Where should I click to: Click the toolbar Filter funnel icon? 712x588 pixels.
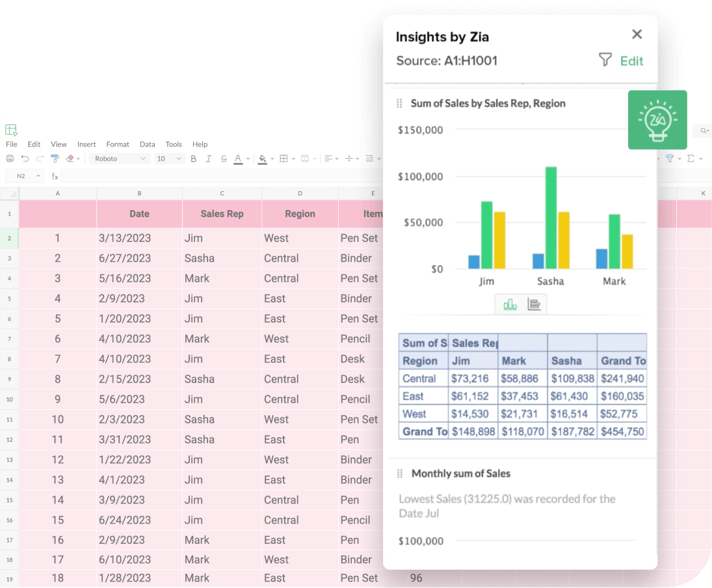[670, 159]
